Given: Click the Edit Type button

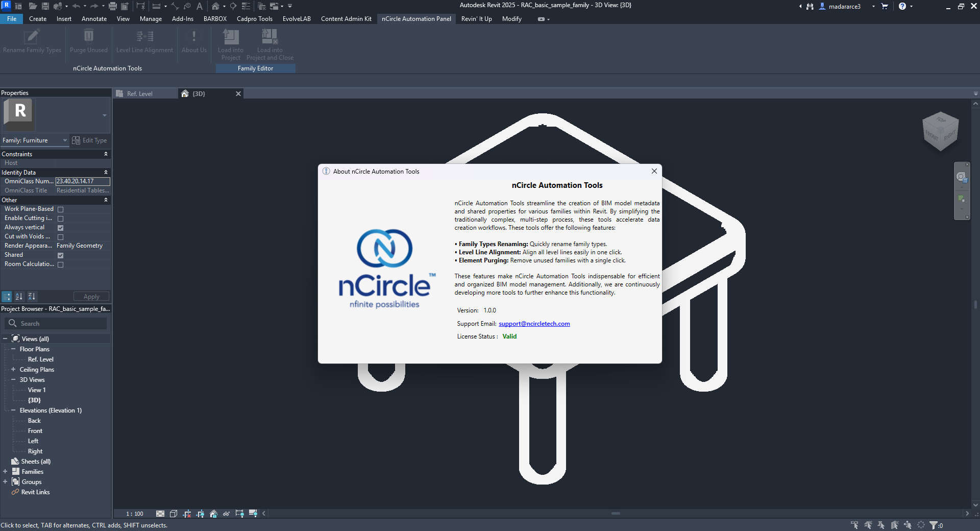Looking at the screenshot, I should tap(90, 140).
